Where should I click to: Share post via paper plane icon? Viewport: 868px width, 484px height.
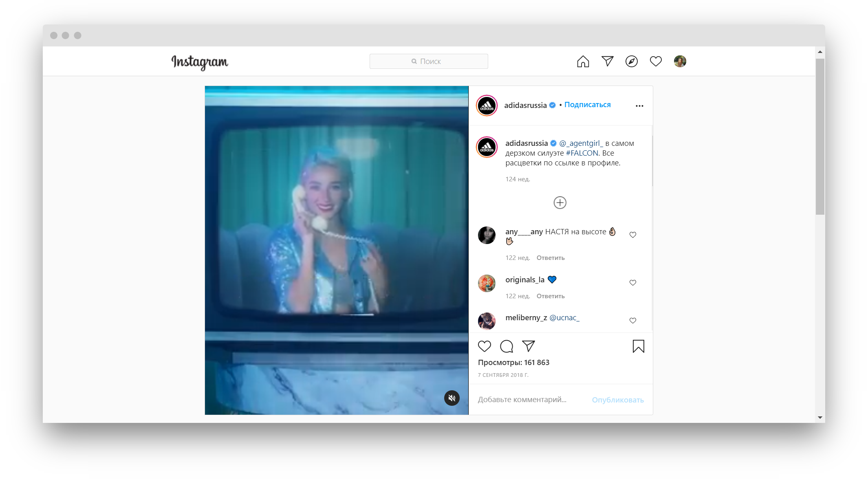(x=528, y=346)
